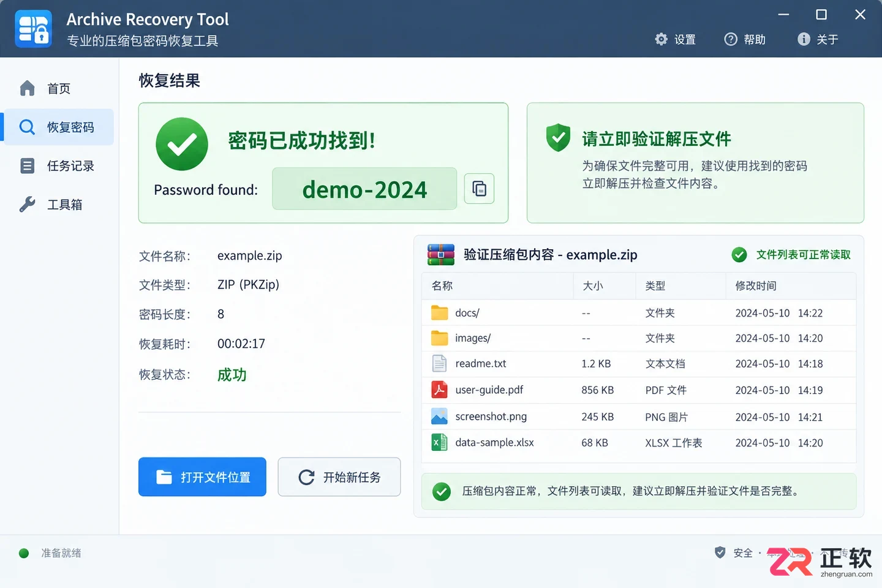Click the 00:02:17 recovery time value

(241, 344)
